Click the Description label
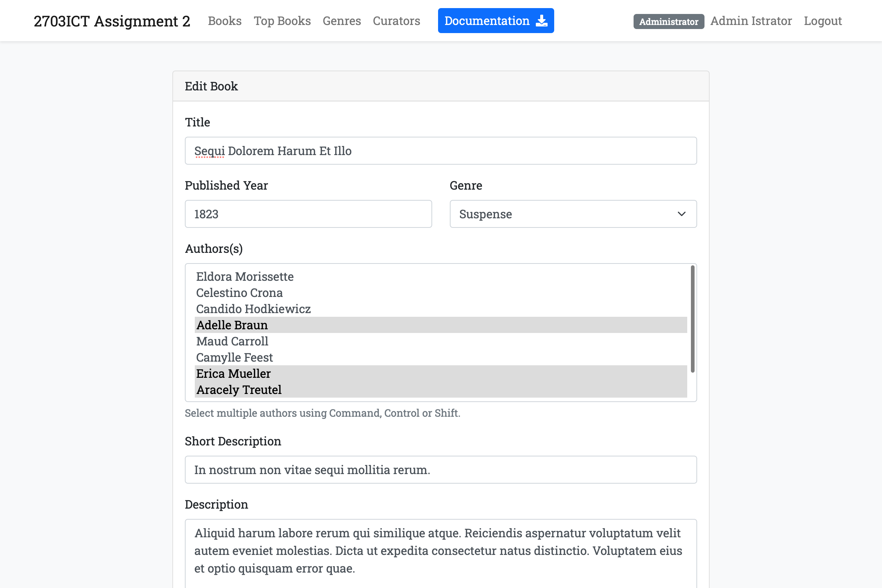Screen dimensions: 882x588 pyautogui.click(x=216, y=504)
